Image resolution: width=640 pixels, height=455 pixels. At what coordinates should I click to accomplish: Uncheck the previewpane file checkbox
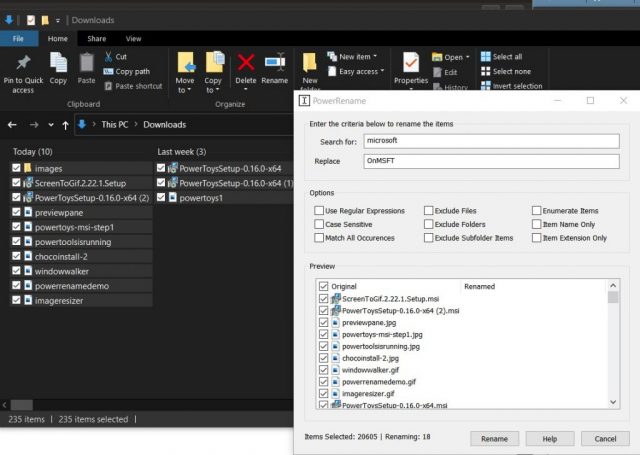pyautogui.click(x=16, y=212)
